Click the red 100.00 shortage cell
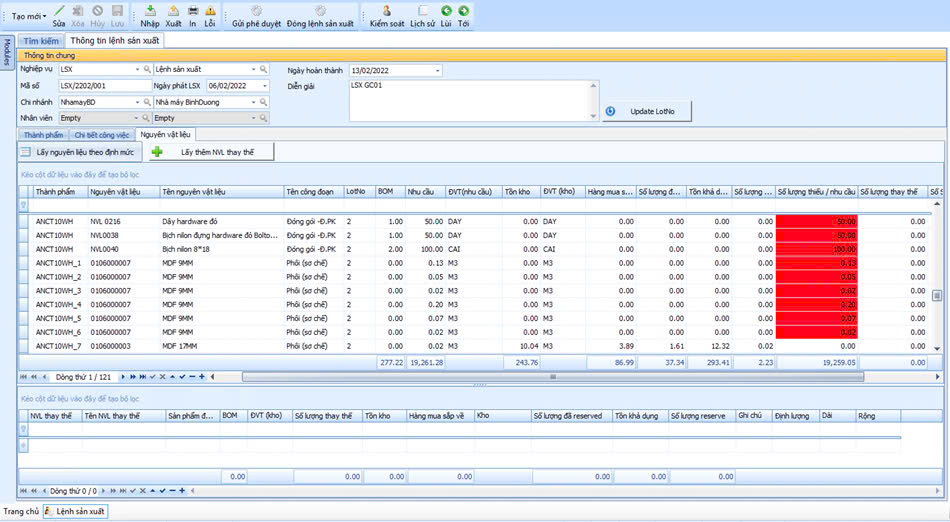The height and width of the screenshot is (522, 950). click(x=816, y=249)
